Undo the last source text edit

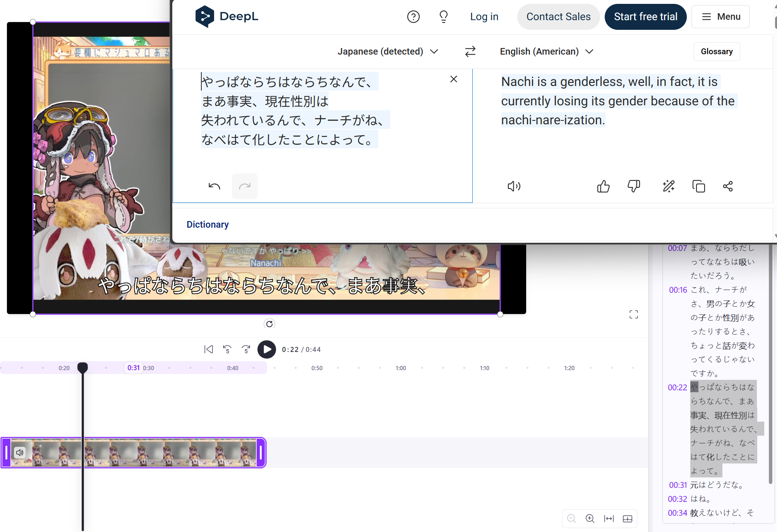214,186
